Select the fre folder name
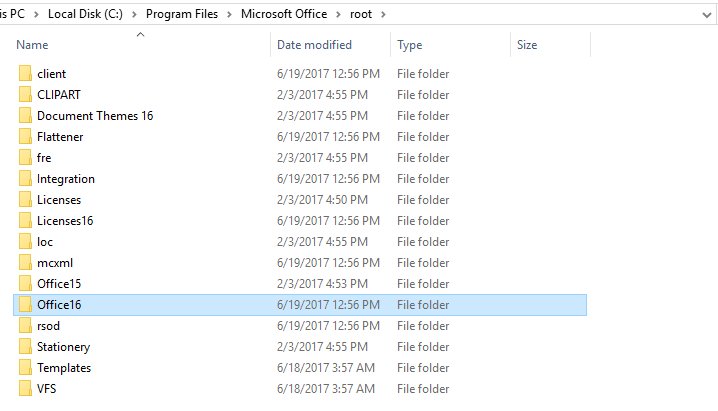This screenshot has height=411, width=718. click(x=44, y=158)
